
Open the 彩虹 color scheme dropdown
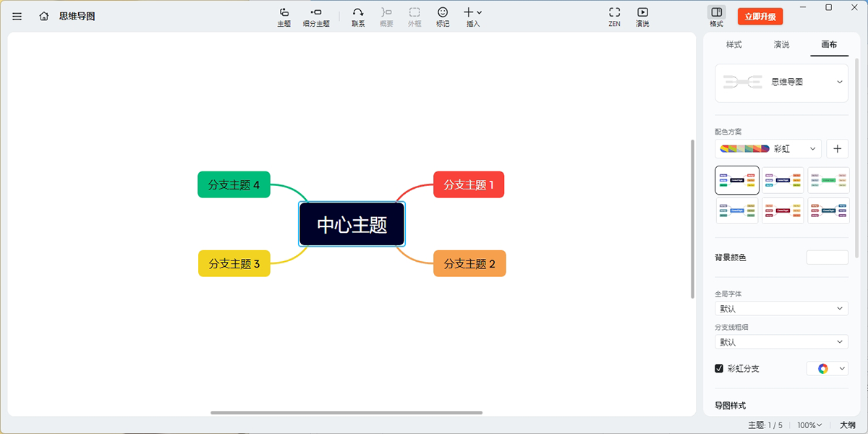click(768, 149)
